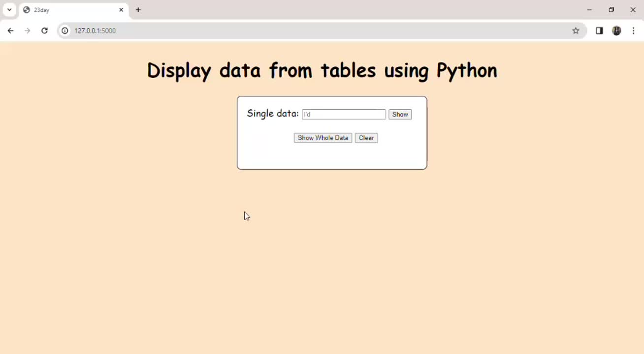Bookmark this page with star icon
This screenshot has width=644, height=354.
tap(576, 30)
